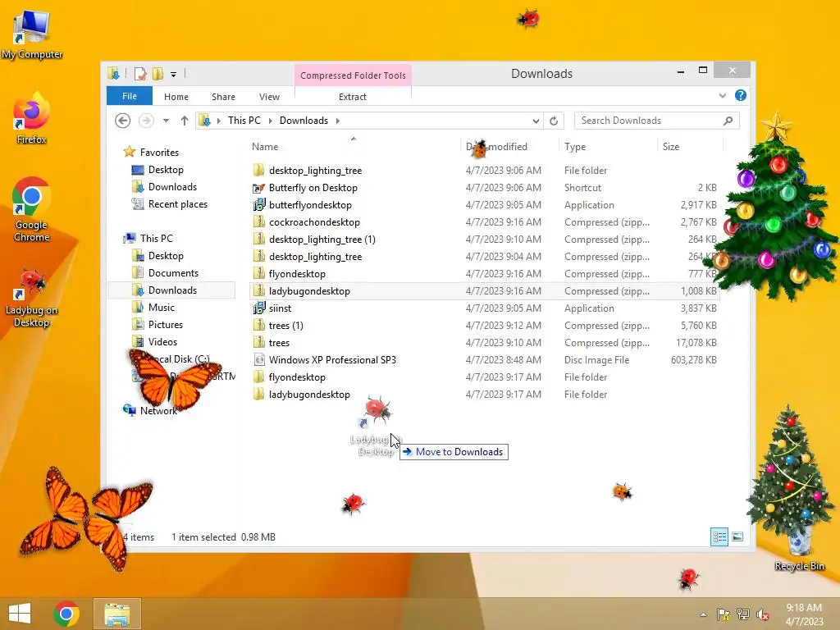The width and height of the screenshot is (840, 630).
Task: Select Network in navigation pane
Action: pyautogui.click(x=158, y=411)
